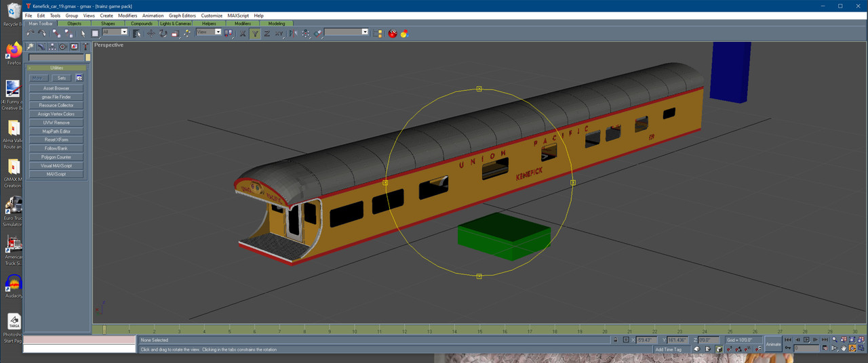
Task: Open the red-ball material editor icon
Action: 393,33
